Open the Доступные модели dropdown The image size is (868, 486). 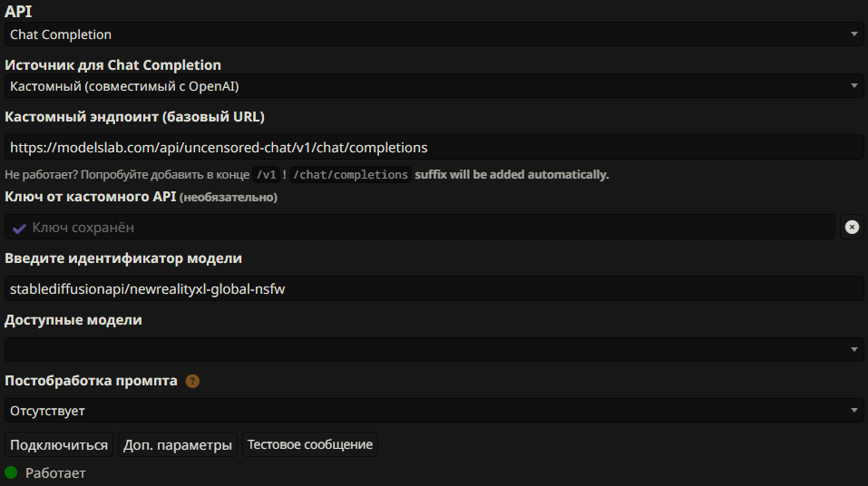(433, 349)
